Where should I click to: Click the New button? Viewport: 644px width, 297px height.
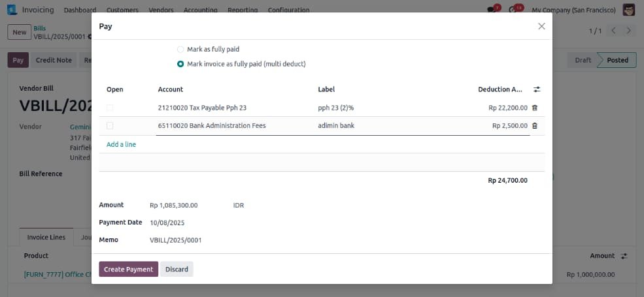[20, 32]
